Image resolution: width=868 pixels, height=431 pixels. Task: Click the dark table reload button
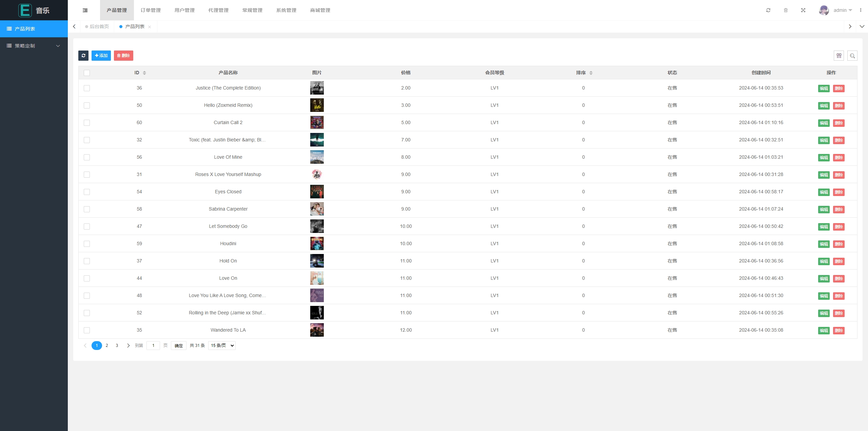click(x=83, y=56)
